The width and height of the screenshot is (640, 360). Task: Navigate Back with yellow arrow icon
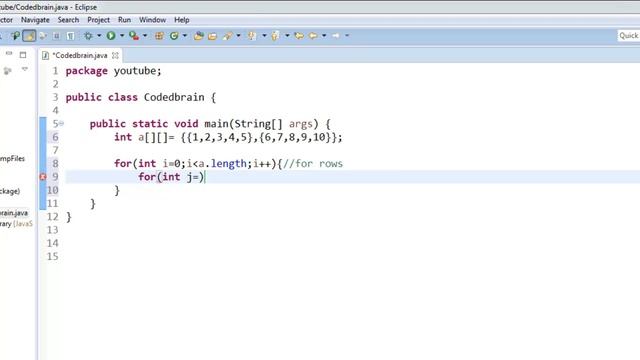pyautogui.click(x=313, y=36)
